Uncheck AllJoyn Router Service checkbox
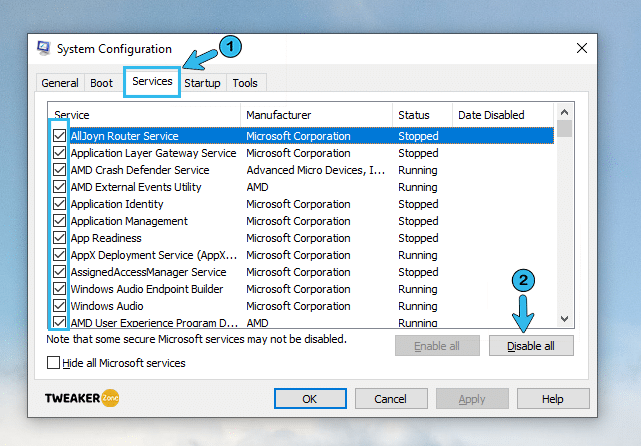This screenshot has height=446, width=641. pos(60,135)
